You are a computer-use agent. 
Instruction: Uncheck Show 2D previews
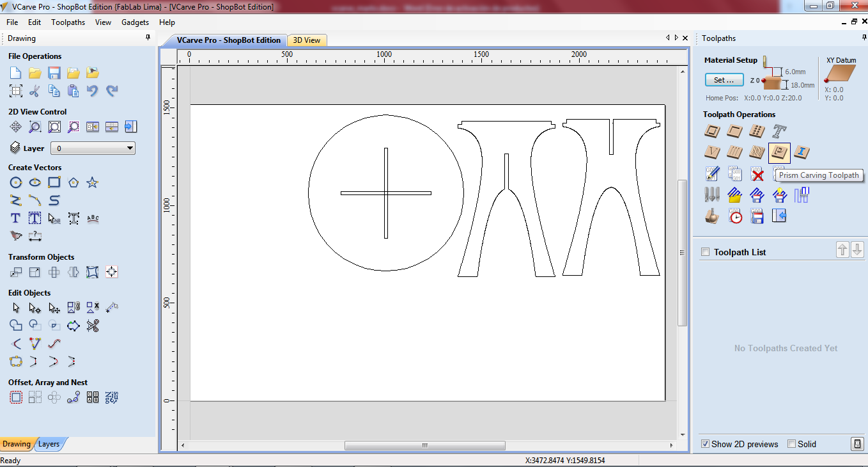(705, 444)
